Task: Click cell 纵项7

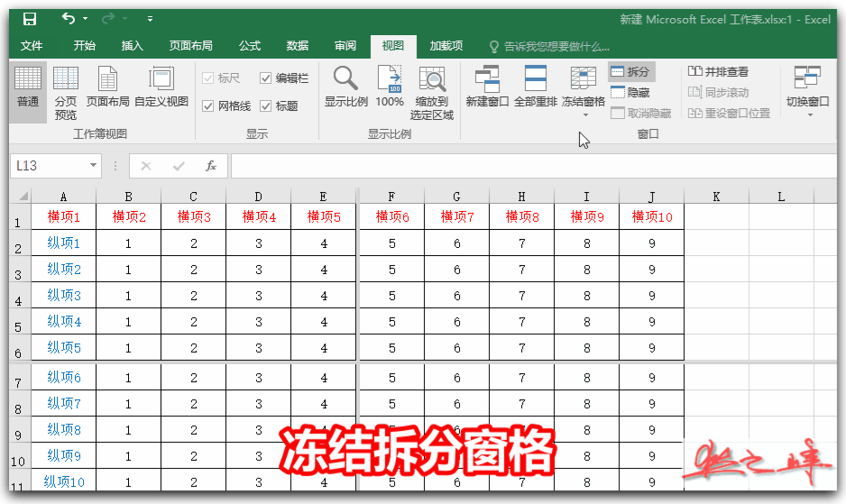Action: pyautogui.click(x=64, y=404)
